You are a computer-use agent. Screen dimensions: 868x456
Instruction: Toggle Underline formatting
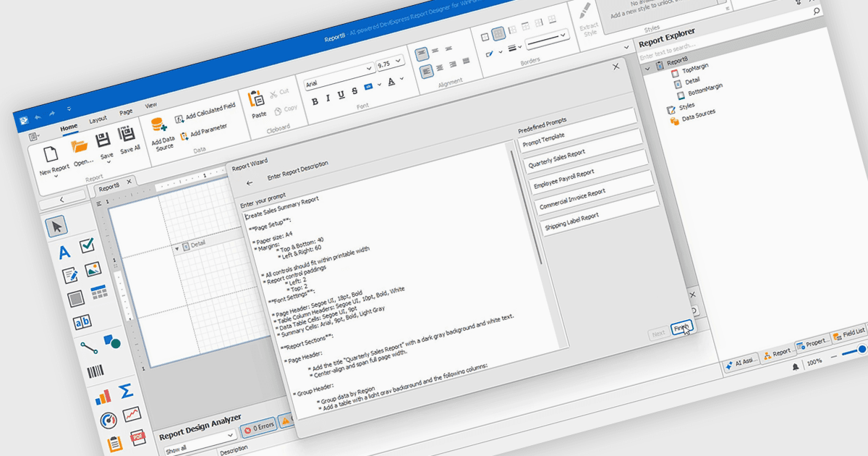341,94
